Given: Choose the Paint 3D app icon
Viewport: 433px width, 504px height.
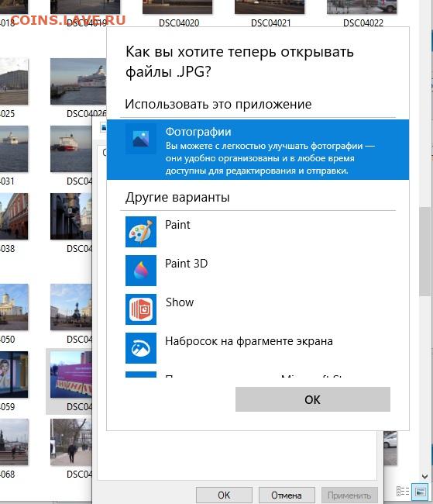Looking at the screenshot, I should tap(141, 271).
